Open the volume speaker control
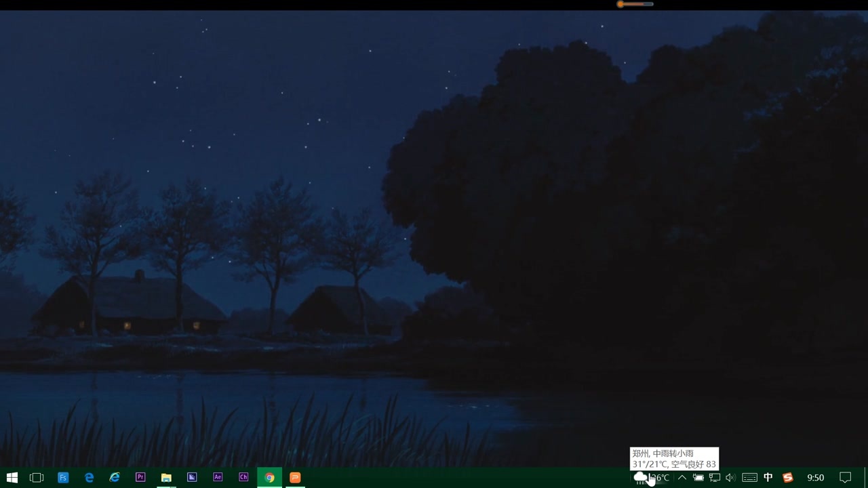 730,477
